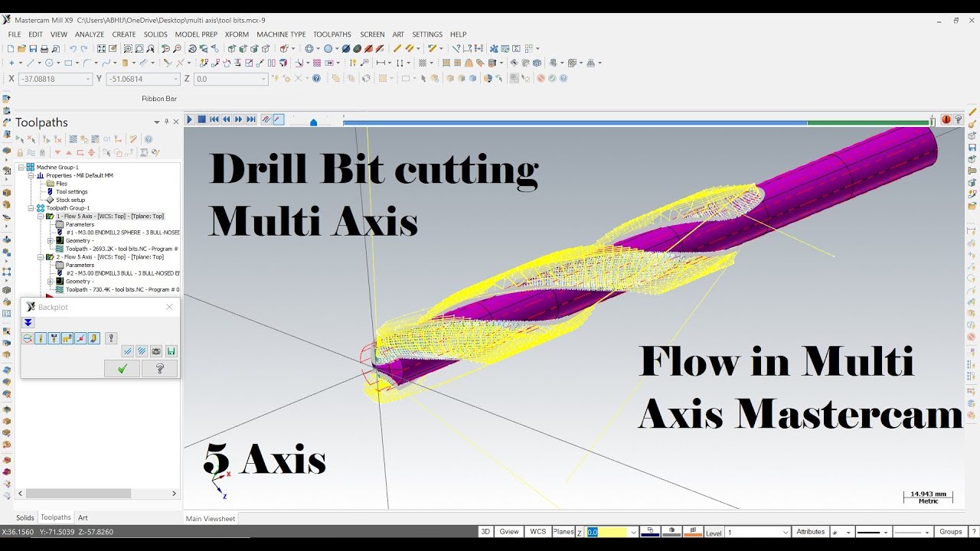
Task: Toggle Quick verify in Backplot dialog
Action: (x=94, y=338)
